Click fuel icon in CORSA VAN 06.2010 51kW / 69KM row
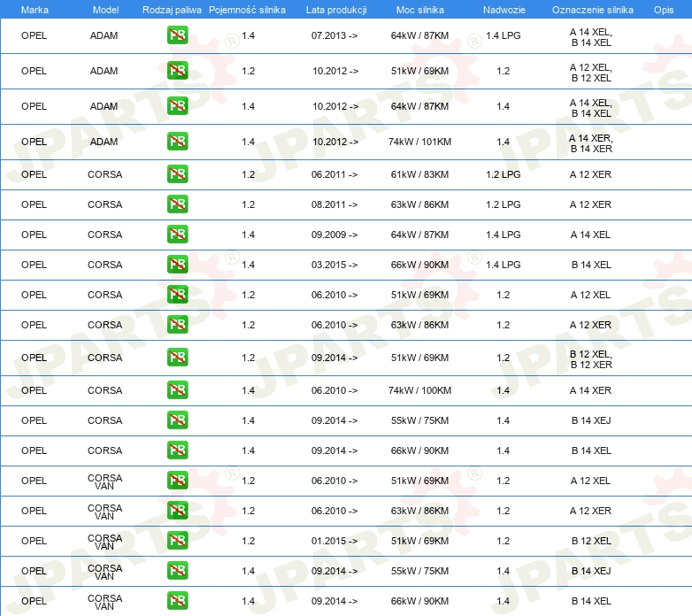692x616 pixels. click(177, 480)
